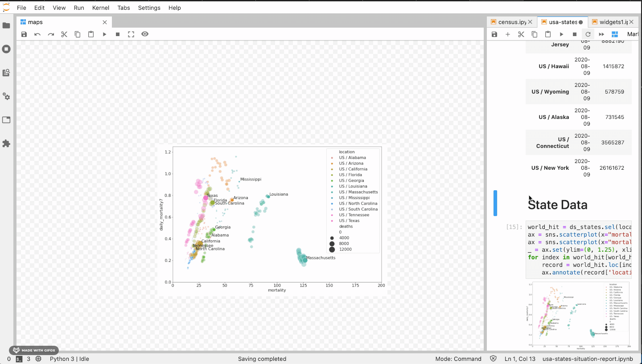Open the Kernel menu
Image resolution: width=642 pixels, height=364 pixels.
[101, 8]
